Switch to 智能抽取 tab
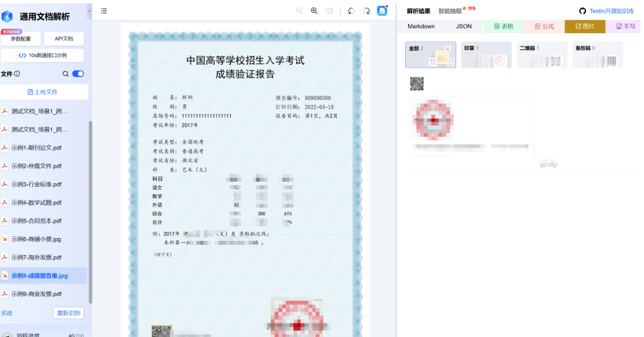Viewport: 644px width, 337px height. [x=450, y=11]
